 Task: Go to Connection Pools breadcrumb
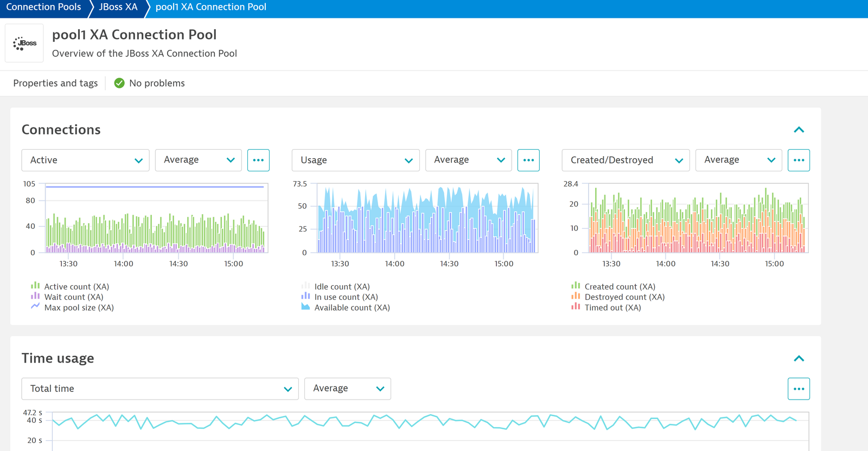(43, 7)
